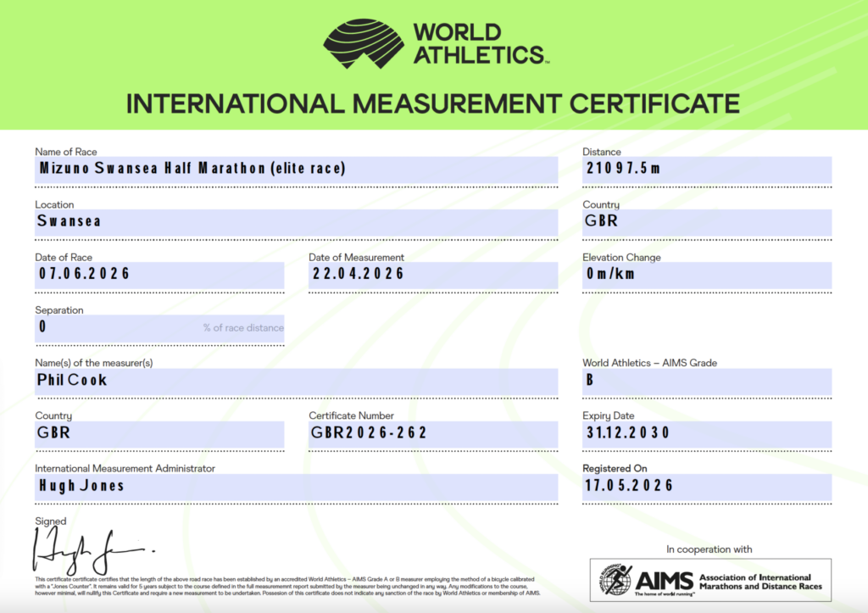Click the Registered On field 17.05.2026
The width and height of the screenshot is (868, 613).
coord(707,487)
